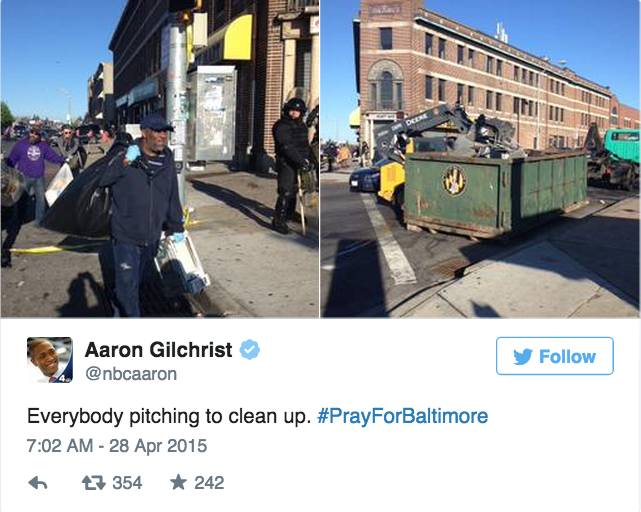
Task: Click the 7:02 AM - 28 Apr 2015 timestamp
Action: pos(117,446)
